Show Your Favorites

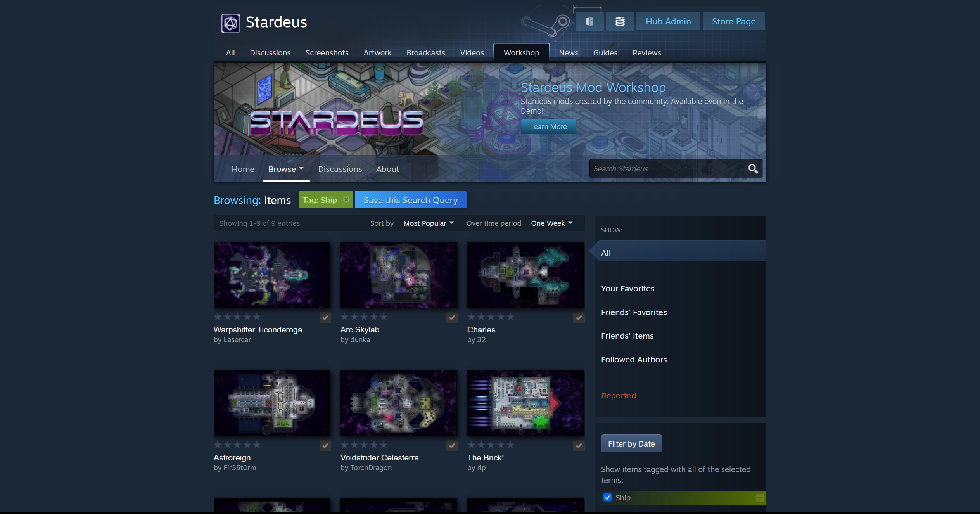627,289
